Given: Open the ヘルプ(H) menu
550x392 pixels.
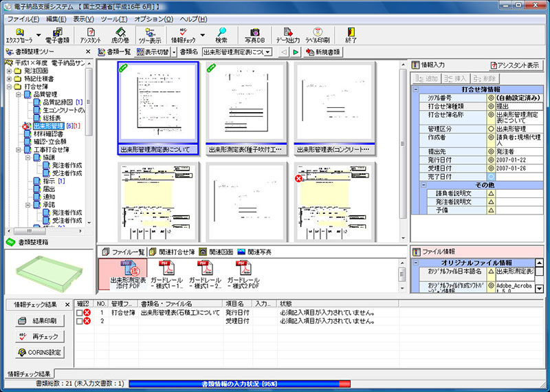Looking at the screenshot, I should [193, 19].
